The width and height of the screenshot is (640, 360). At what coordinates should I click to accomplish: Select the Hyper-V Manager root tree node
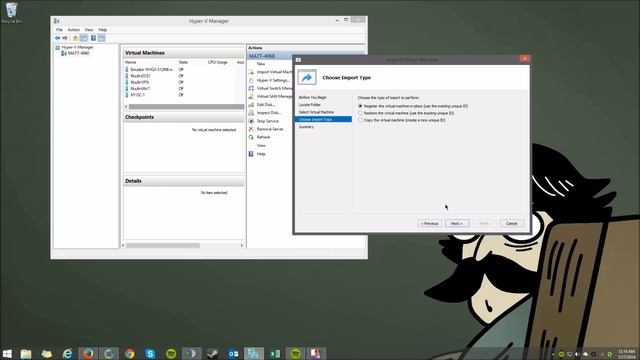[77, 47]
